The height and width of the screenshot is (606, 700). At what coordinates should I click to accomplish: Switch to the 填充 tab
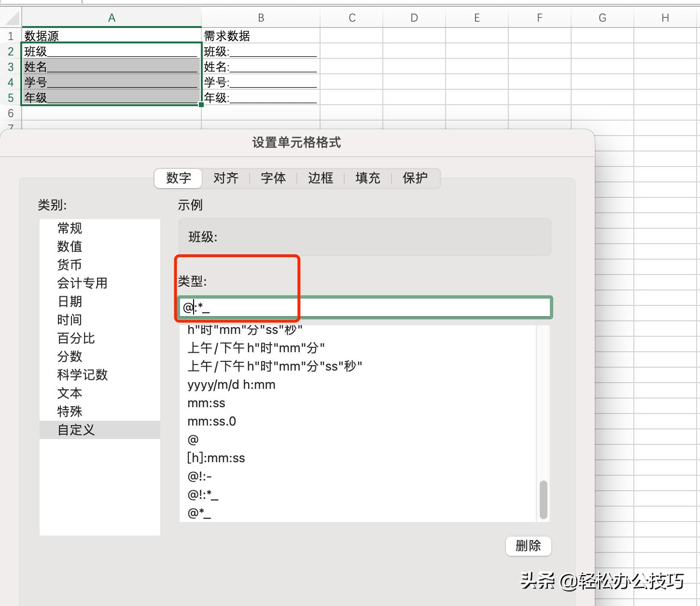coord(367,178)
